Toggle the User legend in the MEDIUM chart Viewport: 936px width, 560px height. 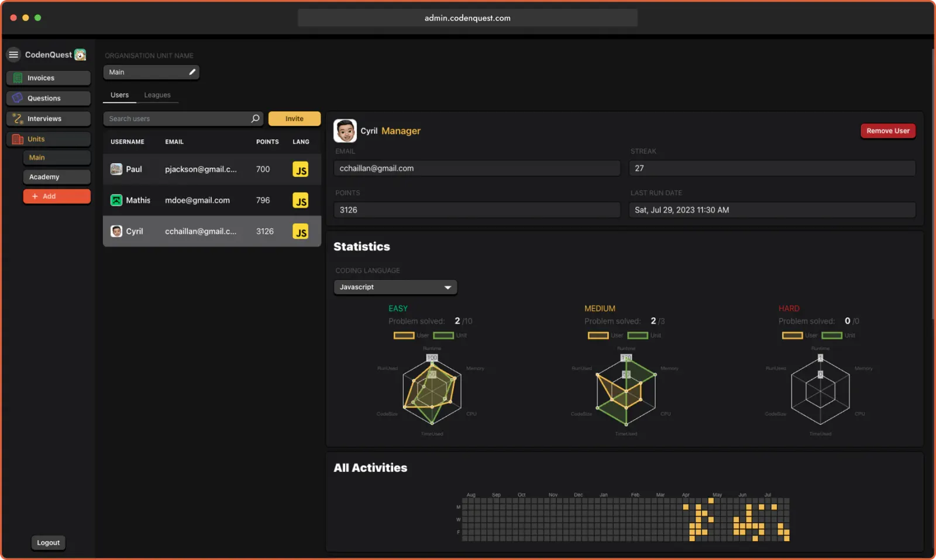click(x=605, y=335)
